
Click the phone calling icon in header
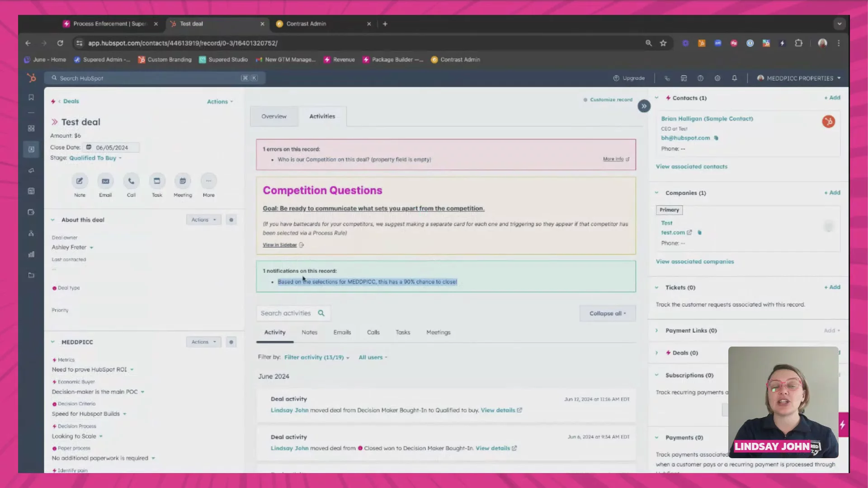pos(667,78)
